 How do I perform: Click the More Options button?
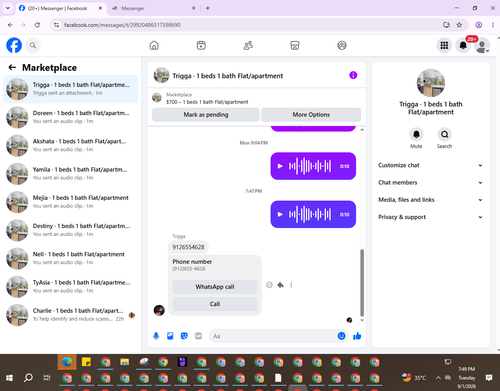(x=311, y=115)
